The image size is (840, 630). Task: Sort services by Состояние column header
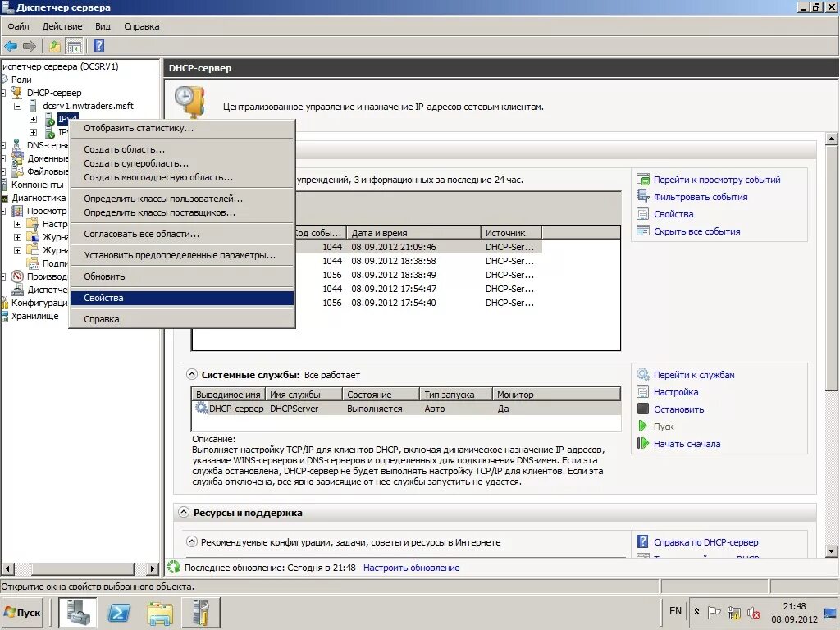point(381,395)
